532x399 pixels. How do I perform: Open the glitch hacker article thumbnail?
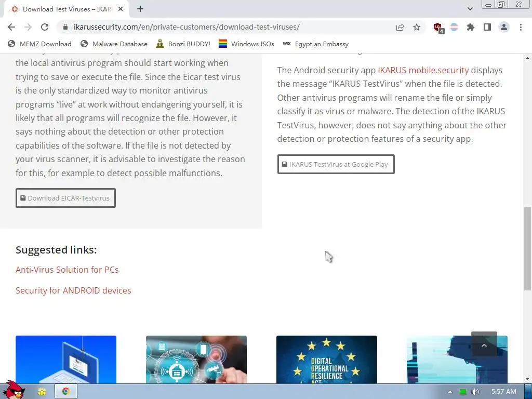click(457, 360)
